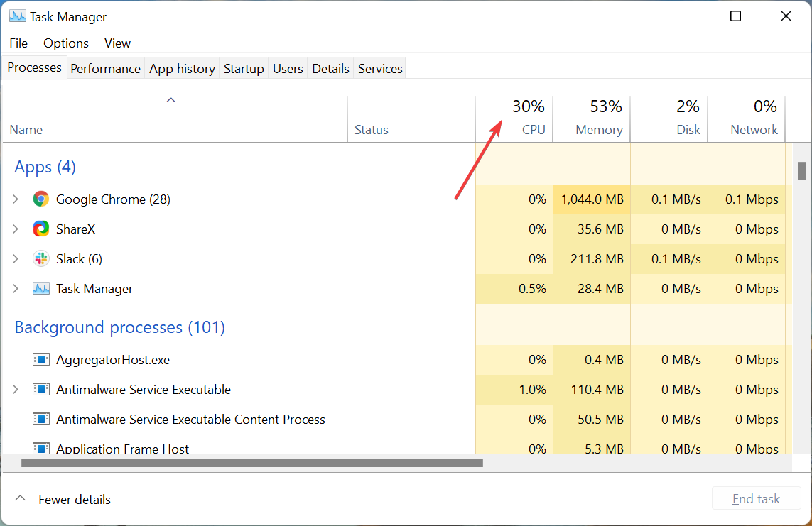
Task: Expand the Slack (6) process group
Action: (16, 258)
